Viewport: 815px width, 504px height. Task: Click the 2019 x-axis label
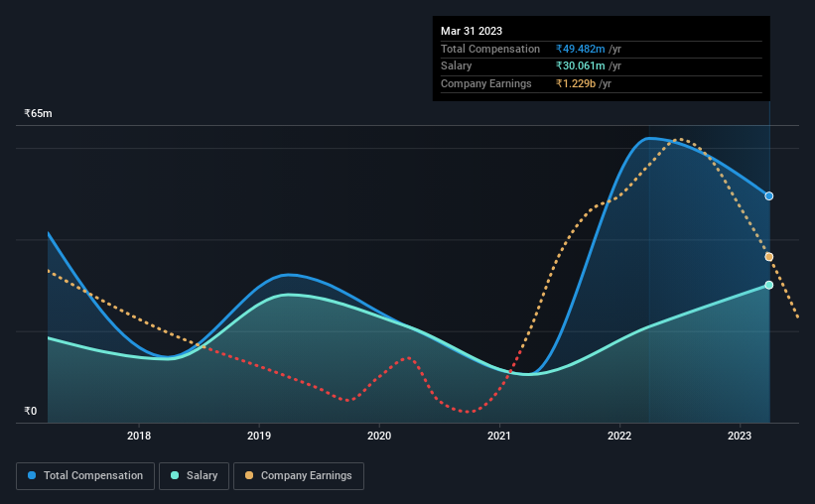(259, 436)
